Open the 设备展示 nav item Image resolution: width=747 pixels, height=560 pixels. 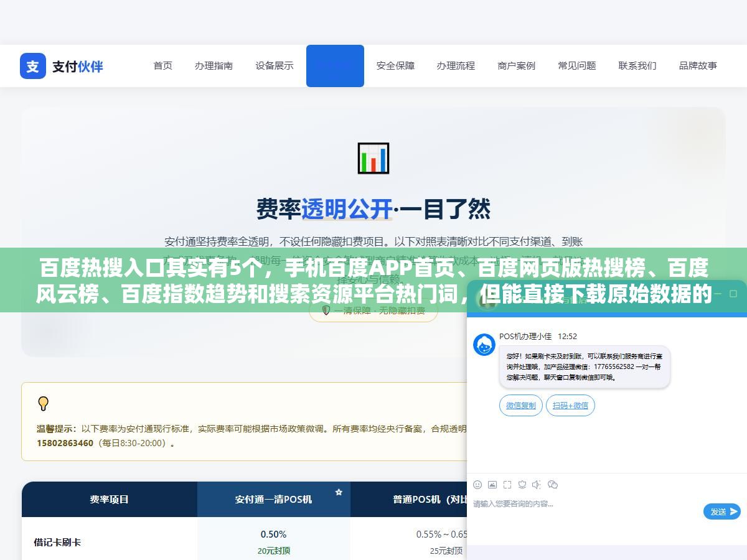tap(275, 65)
